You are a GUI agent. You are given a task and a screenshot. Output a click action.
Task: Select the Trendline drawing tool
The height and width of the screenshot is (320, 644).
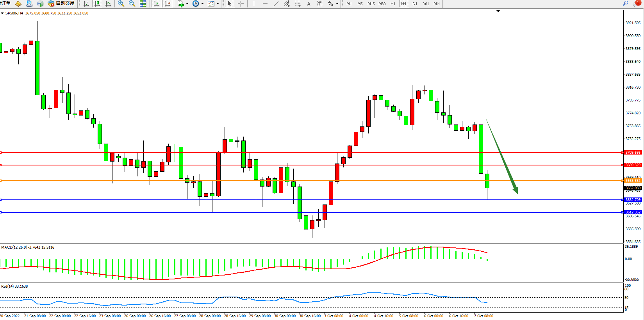coord(276,4)
